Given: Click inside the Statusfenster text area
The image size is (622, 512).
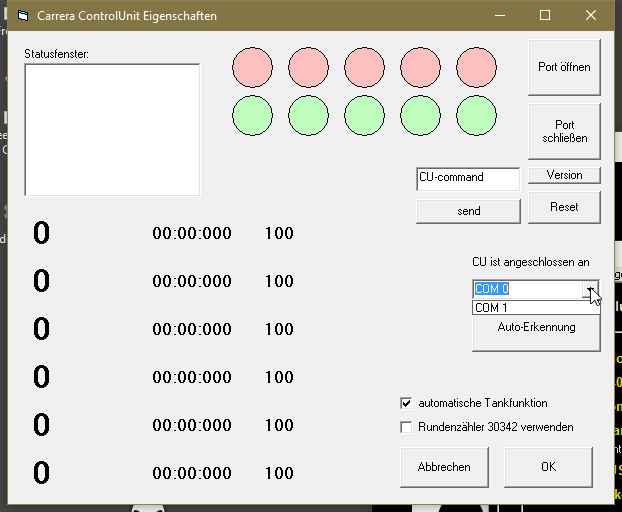Looking at the screenshot, I should 112,130.
